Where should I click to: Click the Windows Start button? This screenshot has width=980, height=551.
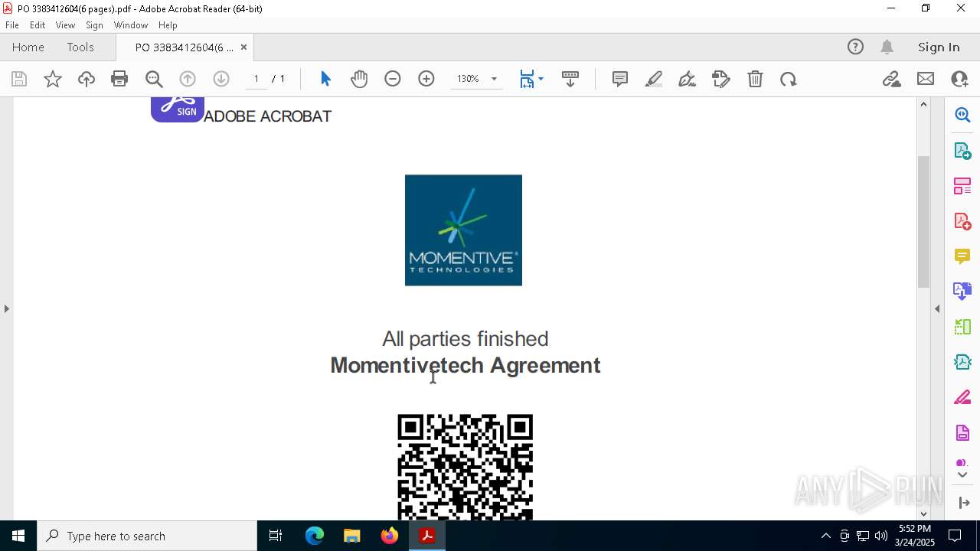18,536
